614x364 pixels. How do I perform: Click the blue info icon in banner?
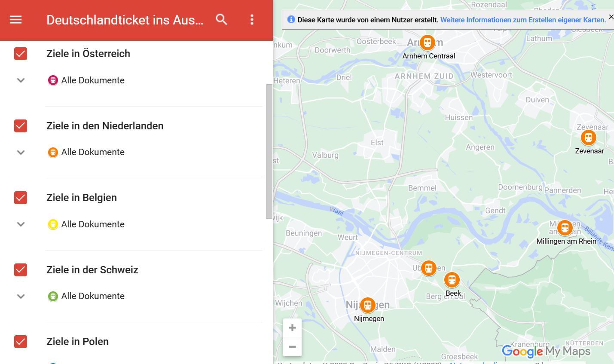pos(291,20)
